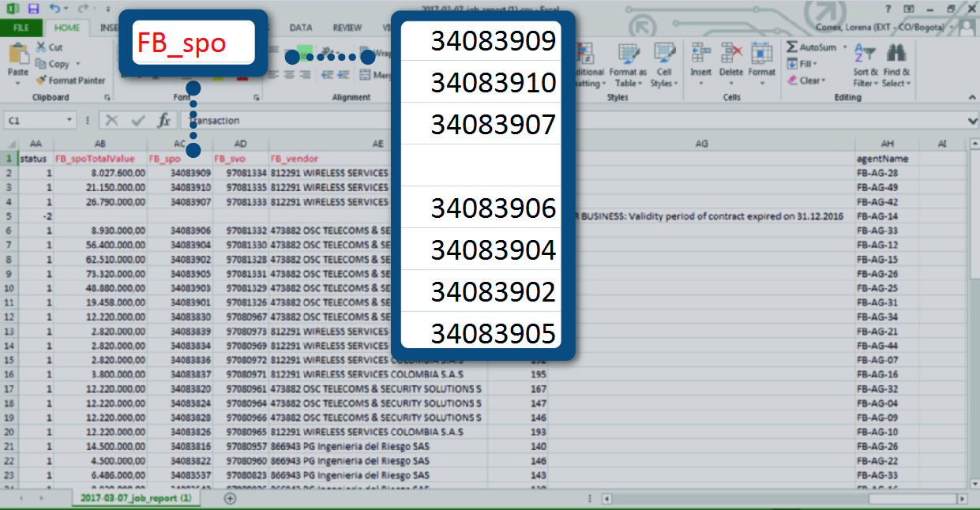
Task: Click the Delete cells icon
Action: pyautogui.click(x=731, y=55)
